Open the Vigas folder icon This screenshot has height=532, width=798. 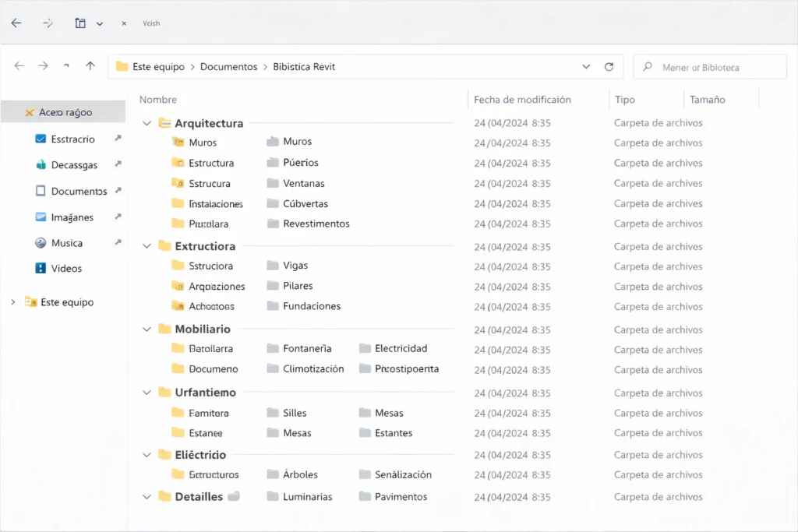[273, 266]
